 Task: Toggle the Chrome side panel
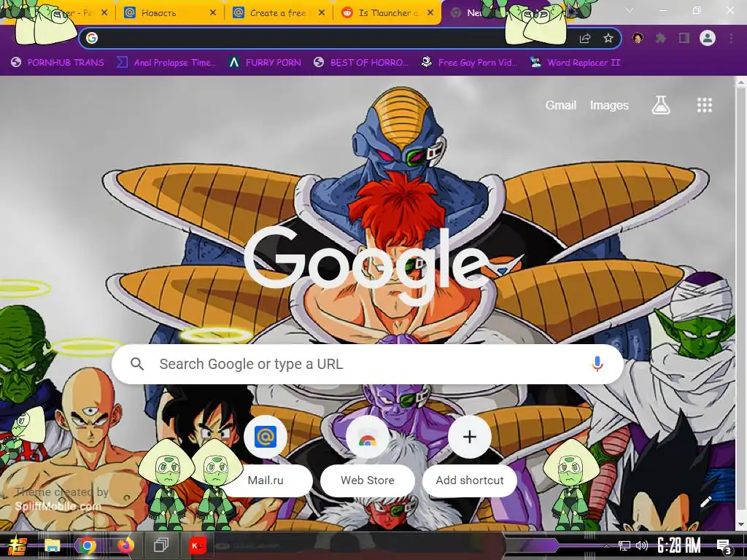coord(684,38)
